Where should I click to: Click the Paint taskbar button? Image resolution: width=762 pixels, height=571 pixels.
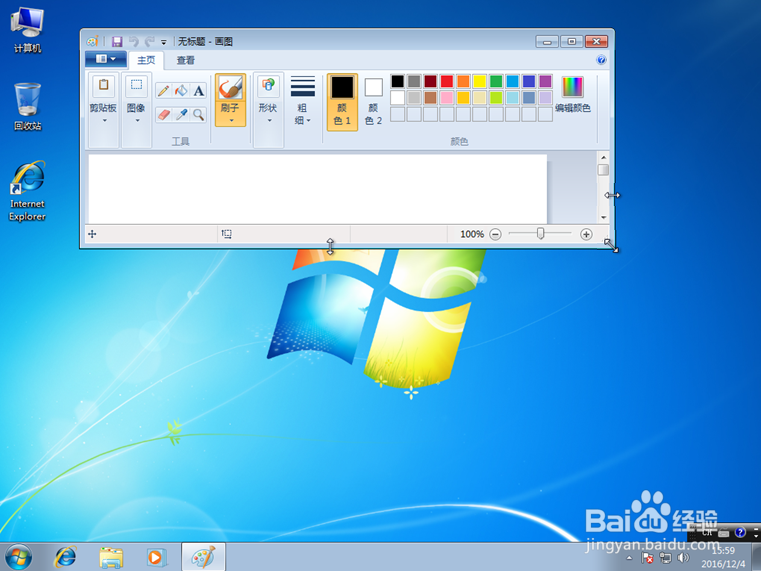pyautogui.click(x=203, y=557)
